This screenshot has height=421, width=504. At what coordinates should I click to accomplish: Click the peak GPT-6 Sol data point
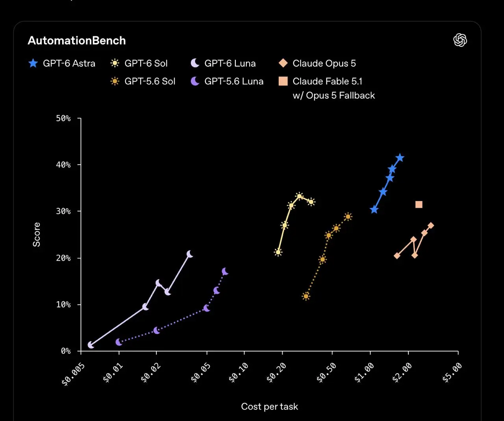[299, 196]
